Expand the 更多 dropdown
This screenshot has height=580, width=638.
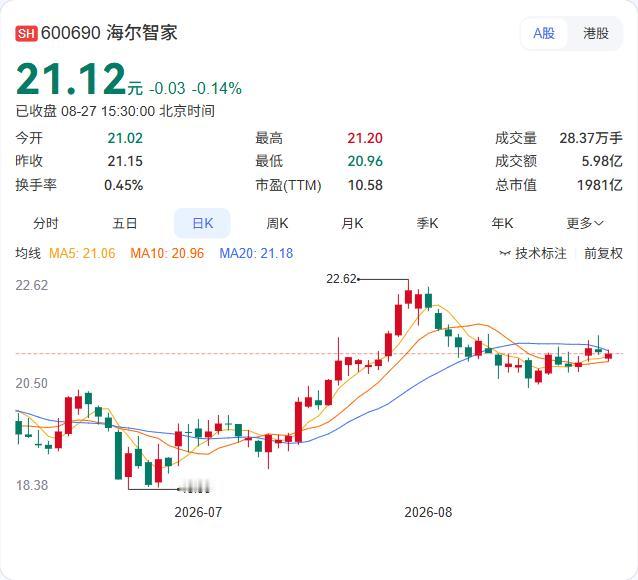(x=585, y=223)
